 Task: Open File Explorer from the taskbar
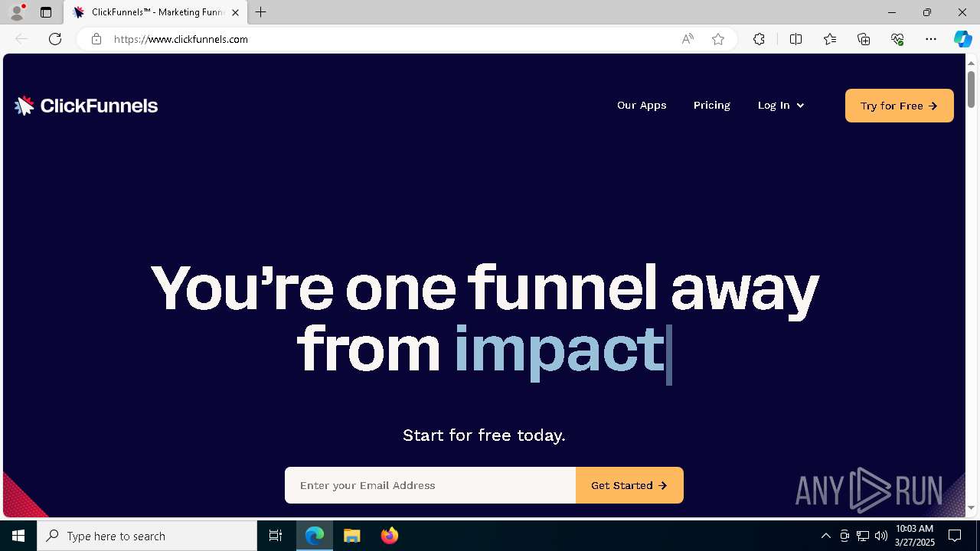pos(352,536)
